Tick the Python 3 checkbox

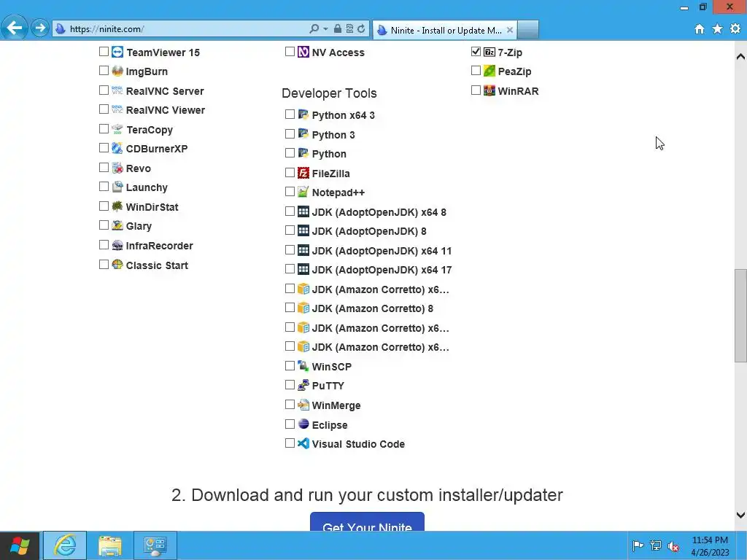coord(290,134)
